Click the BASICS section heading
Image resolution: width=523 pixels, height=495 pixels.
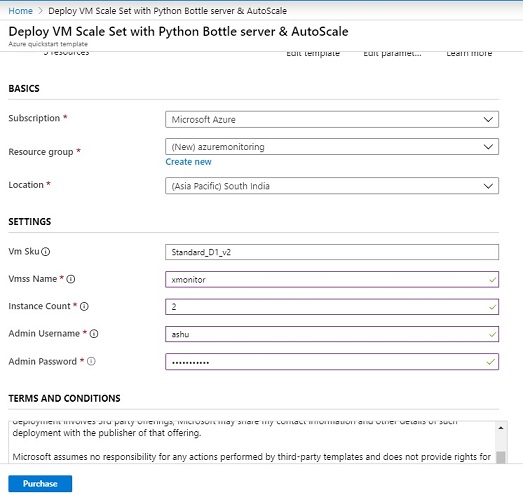(x=24, y=88)
